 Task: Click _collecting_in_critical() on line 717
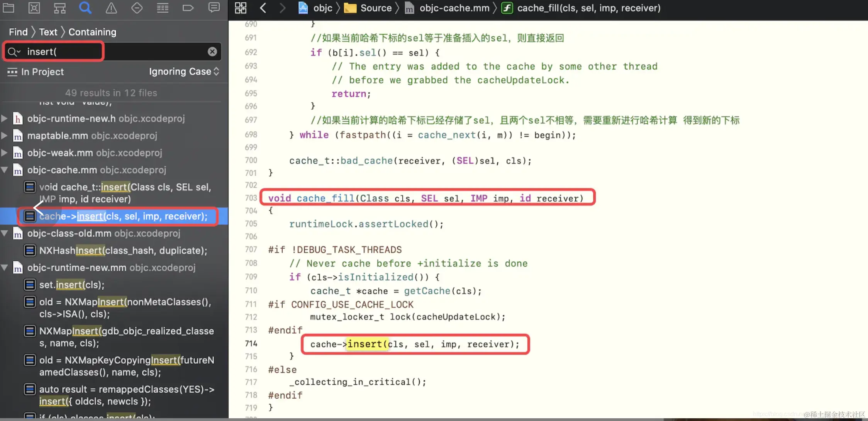(358, 382)
